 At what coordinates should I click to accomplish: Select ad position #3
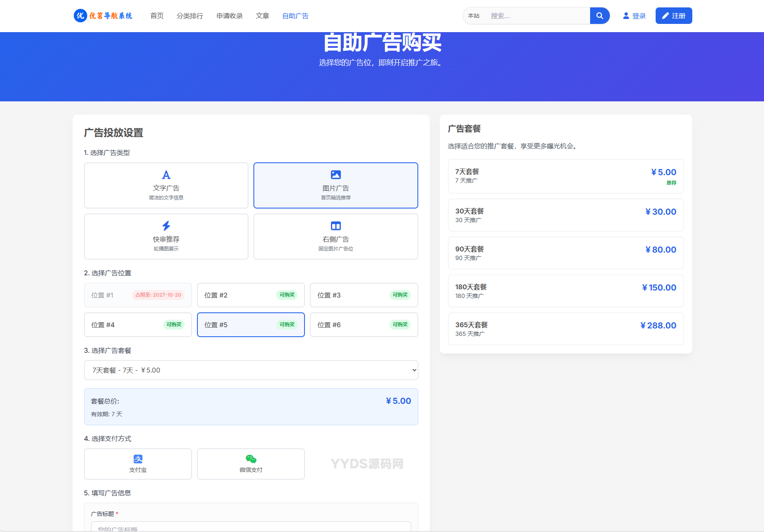click(x=363, y=295)
